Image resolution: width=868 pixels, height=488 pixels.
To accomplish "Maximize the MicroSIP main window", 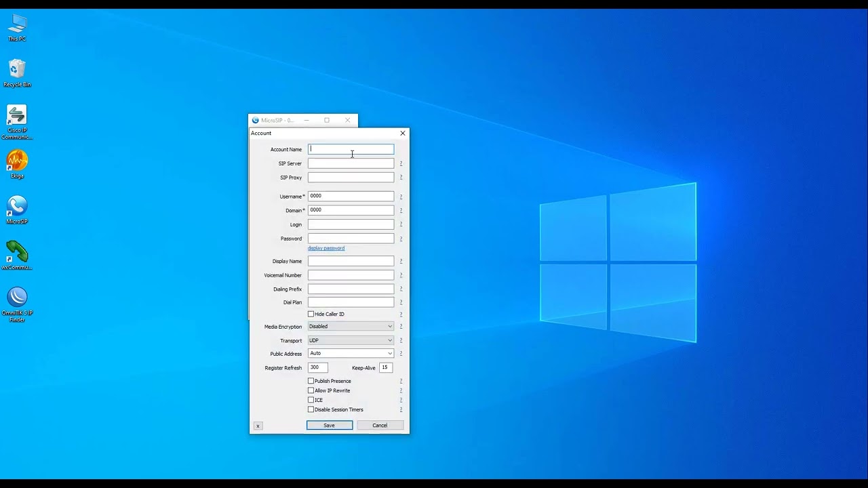I will [327, 120].
